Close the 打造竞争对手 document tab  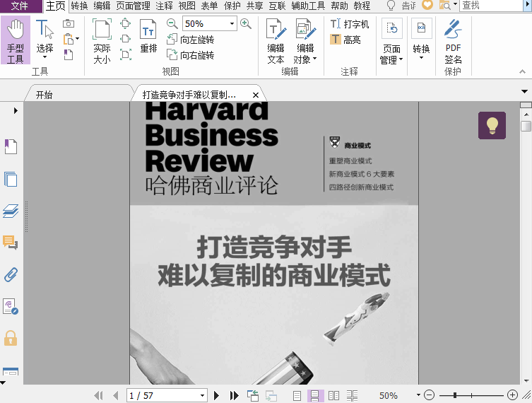(256, 95)
